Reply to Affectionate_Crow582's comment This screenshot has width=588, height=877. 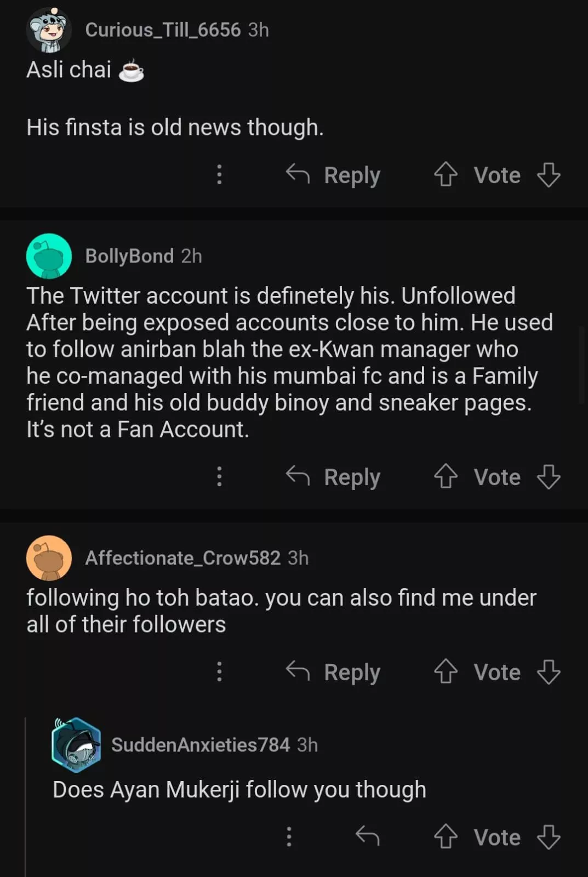(333, 671)
